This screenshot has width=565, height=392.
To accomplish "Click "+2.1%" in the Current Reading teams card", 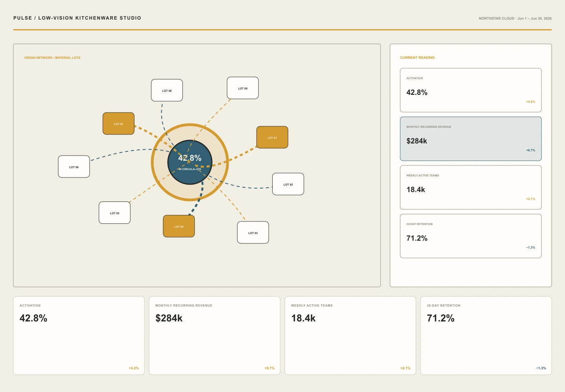I will (x=530, y=199).
